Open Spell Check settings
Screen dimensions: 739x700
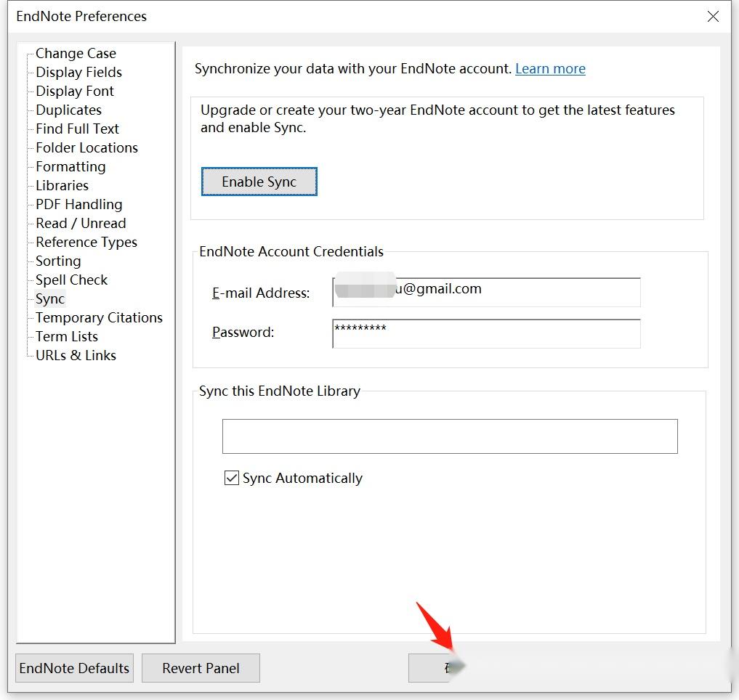click(71, 280)
